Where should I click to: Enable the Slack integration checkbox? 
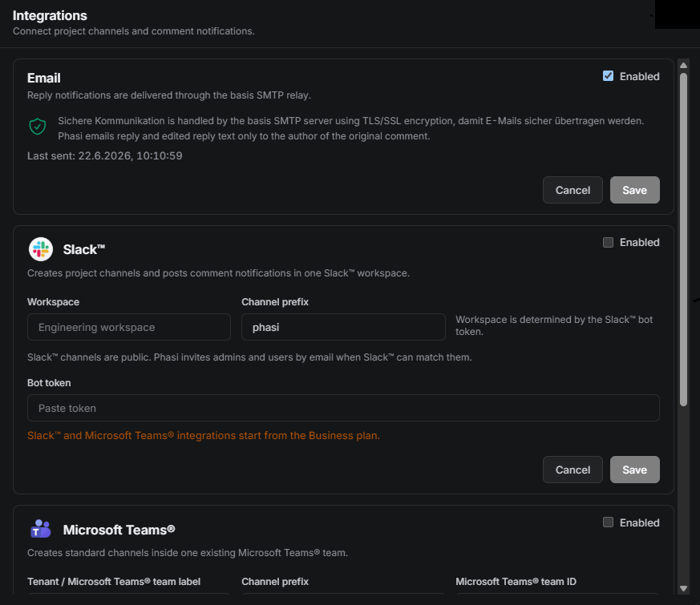coord(608,242)
